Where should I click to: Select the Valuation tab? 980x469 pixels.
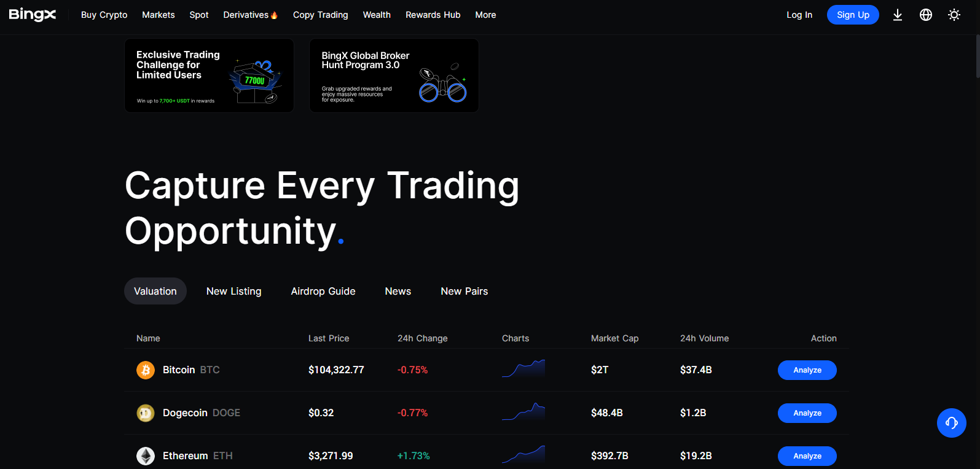pyautogui.click(x=155, y=291)
